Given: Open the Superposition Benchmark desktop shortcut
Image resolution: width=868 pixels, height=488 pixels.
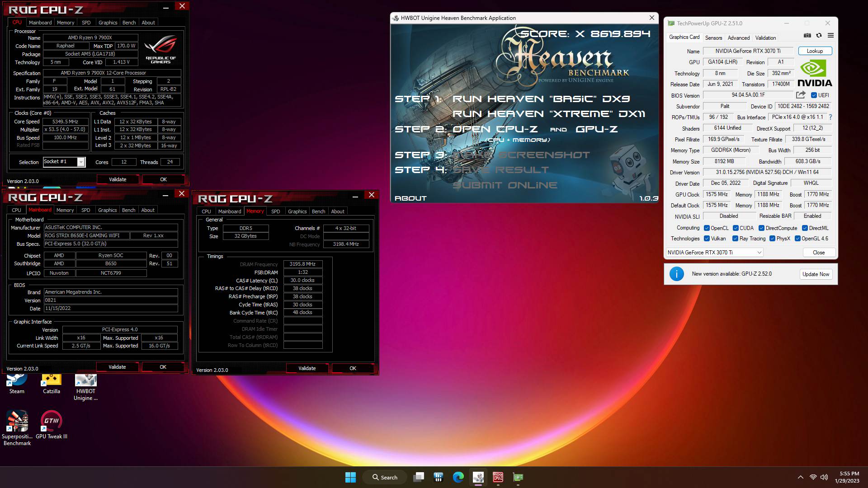Looking at the screenshot, I should (x=17, y=428).
